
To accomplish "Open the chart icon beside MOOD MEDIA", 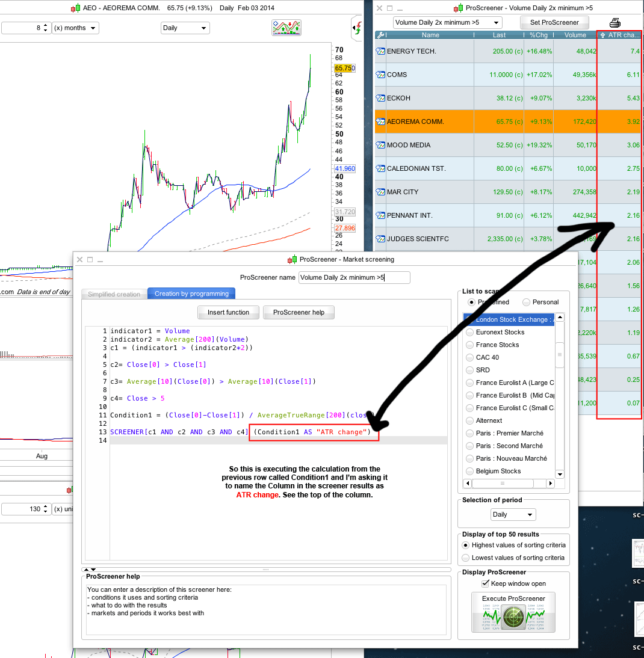I will click(x=380, y=145).
